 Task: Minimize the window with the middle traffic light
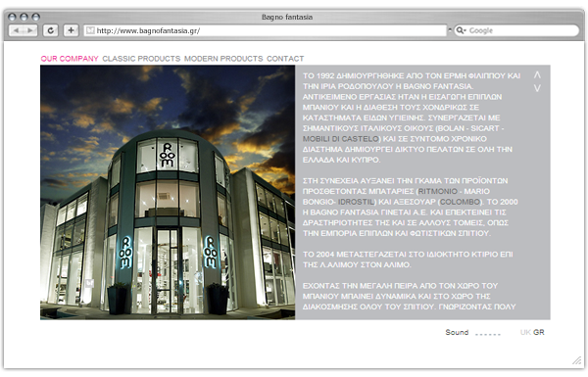point(24,17)
